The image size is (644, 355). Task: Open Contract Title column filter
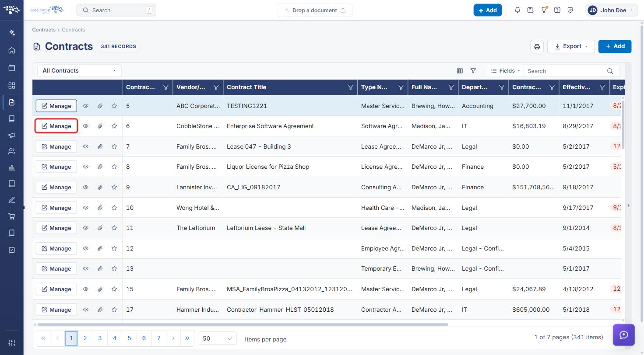351,87
